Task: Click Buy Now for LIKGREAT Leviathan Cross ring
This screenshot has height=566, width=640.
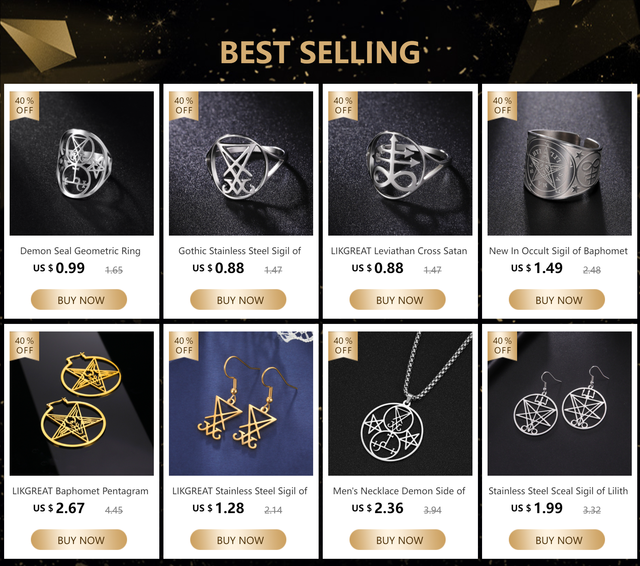Action: [397, 300]
